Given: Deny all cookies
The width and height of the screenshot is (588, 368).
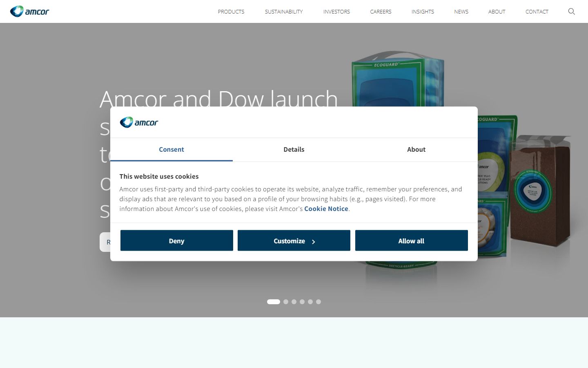Looking at the screenshot, I should 177,240.
